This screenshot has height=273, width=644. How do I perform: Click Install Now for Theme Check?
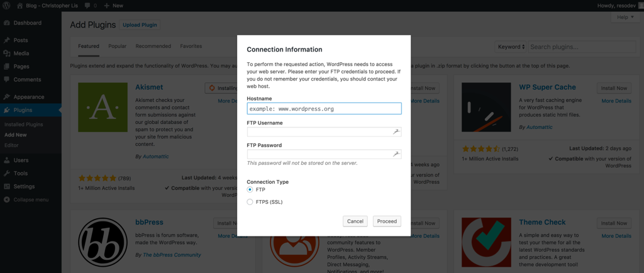[x=614, y=223]
